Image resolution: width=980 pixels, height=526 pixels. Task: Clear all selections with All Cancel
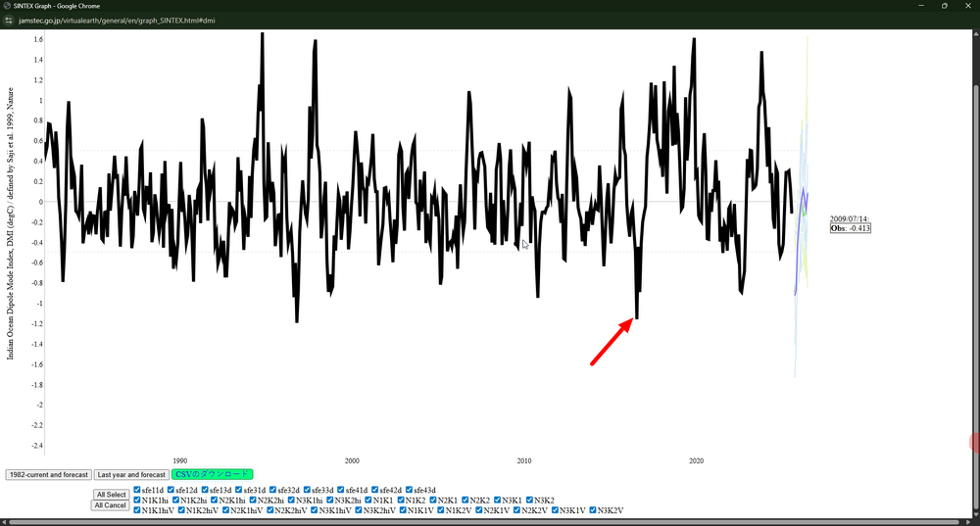pyautogui.click(x=111, y=505)
